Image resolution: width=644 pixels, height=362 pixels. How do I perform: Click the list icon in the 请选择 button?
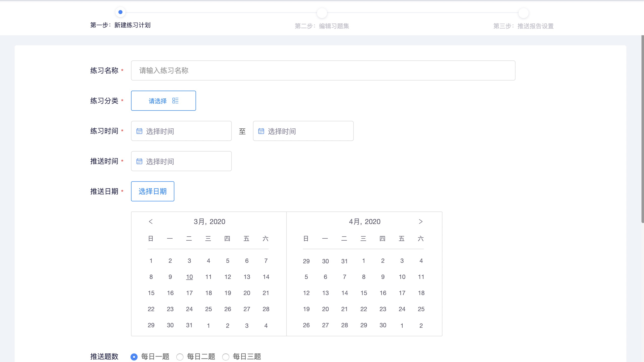(175, 101)
